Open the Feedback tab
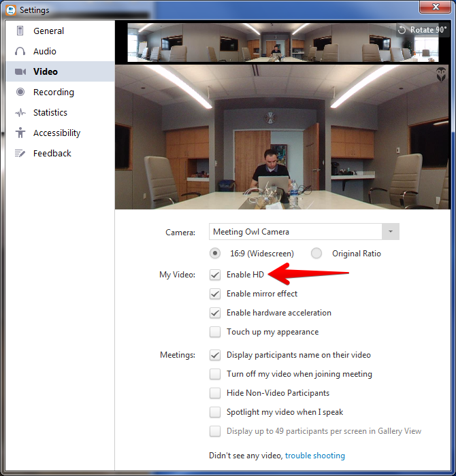 click(x=60, y=153)
